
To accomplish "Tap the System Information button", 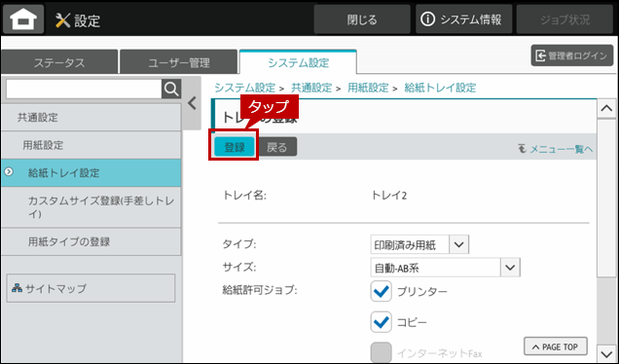I will click(464, 19).
